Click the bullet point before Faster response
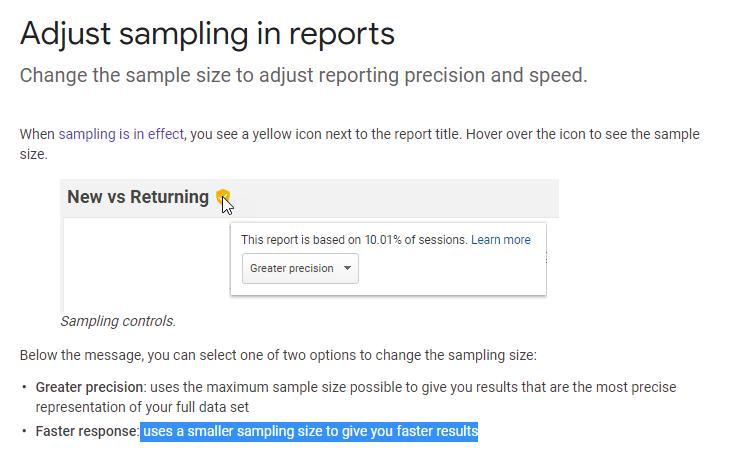The image size is (737, 451). tap(24, 431)
